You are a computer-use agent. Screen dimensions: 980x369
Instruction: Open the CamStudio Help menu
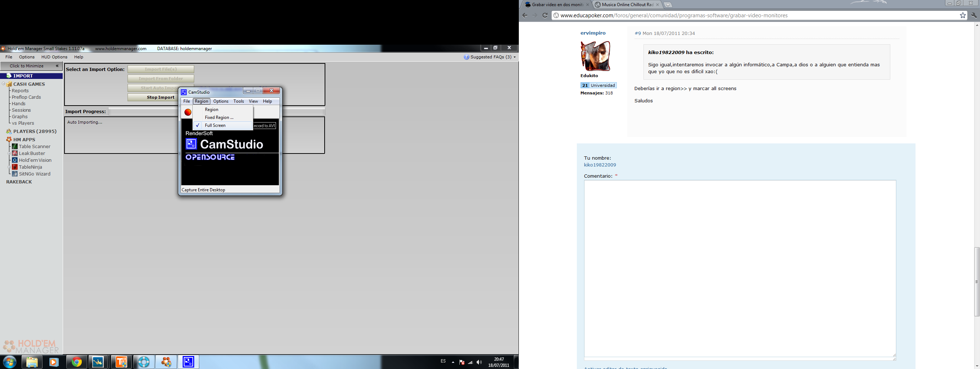coord(267,101)
